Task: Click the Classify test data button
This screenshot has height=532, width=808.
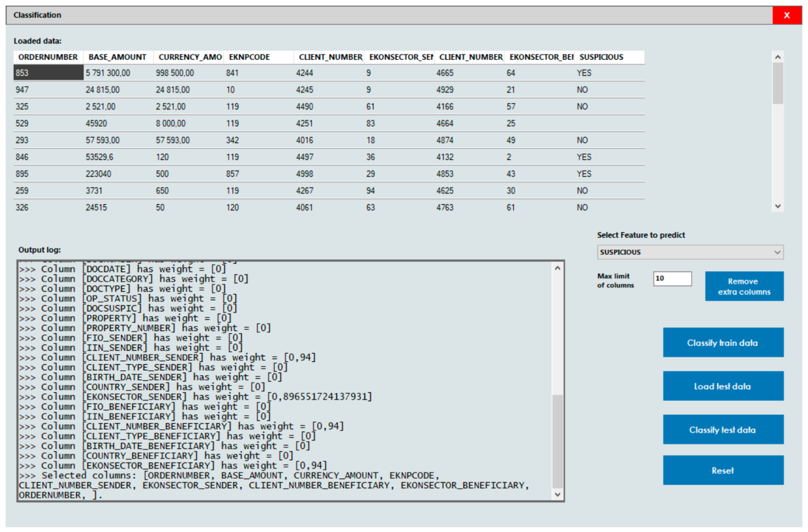Action: point(723,429)
